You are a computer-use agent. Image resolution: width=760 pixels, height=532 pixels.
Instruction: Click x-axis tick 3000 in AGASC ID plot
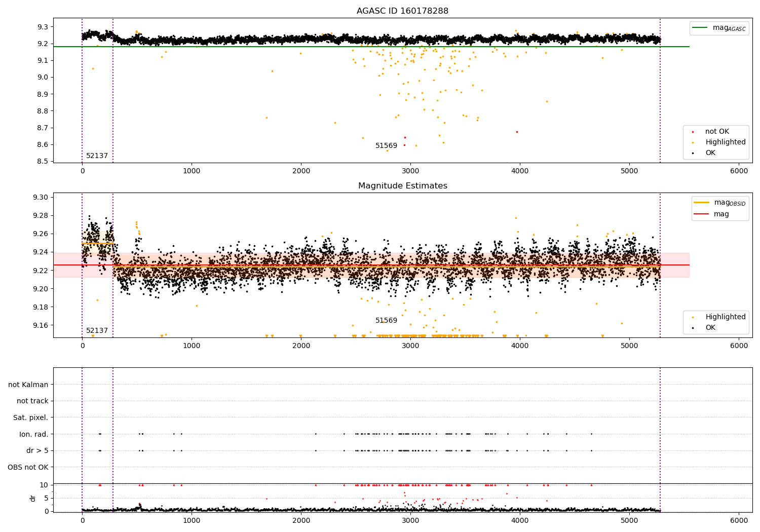410,171
